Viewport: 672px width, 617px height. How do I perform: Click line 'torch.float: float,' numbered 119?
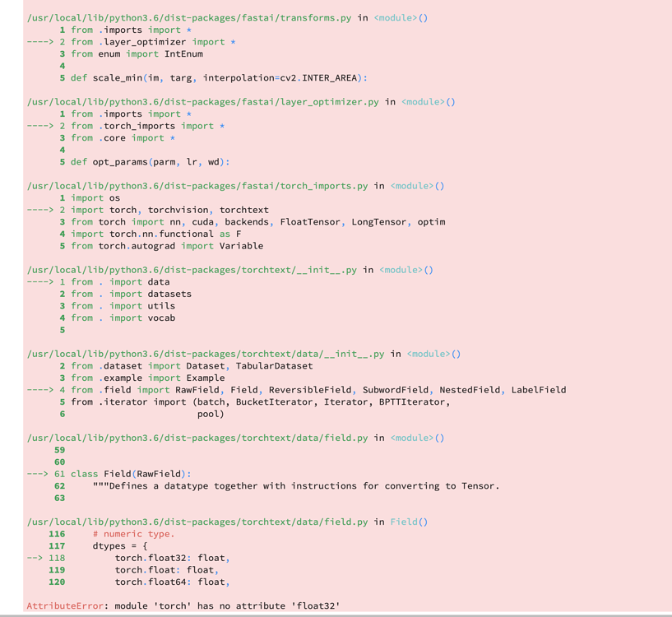167,570
